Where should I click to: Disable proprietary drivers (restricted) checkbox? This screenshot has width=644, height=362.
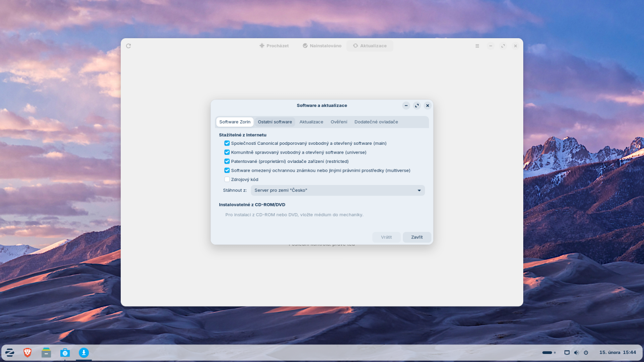pos(227,161)
